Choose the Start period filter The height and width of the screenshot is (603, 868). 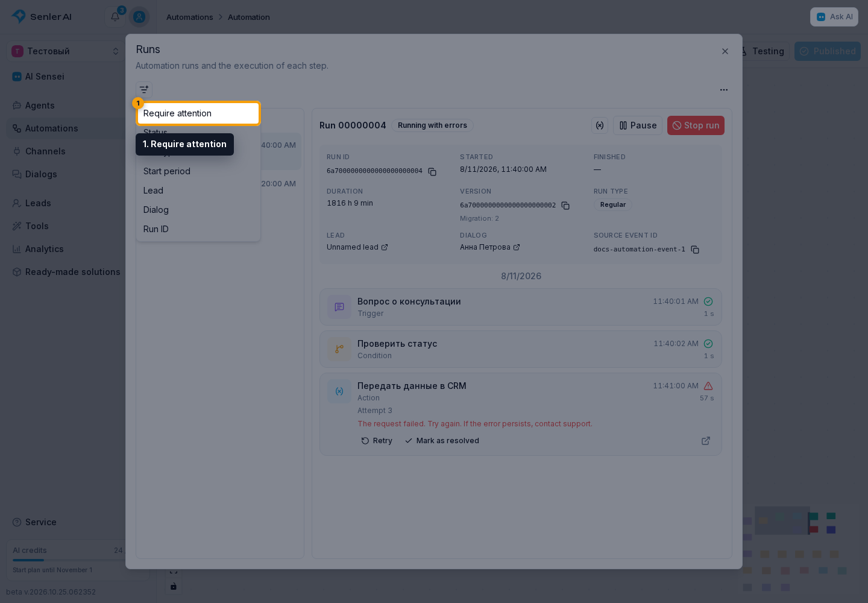pyautogui.click(x=198, y=171)
